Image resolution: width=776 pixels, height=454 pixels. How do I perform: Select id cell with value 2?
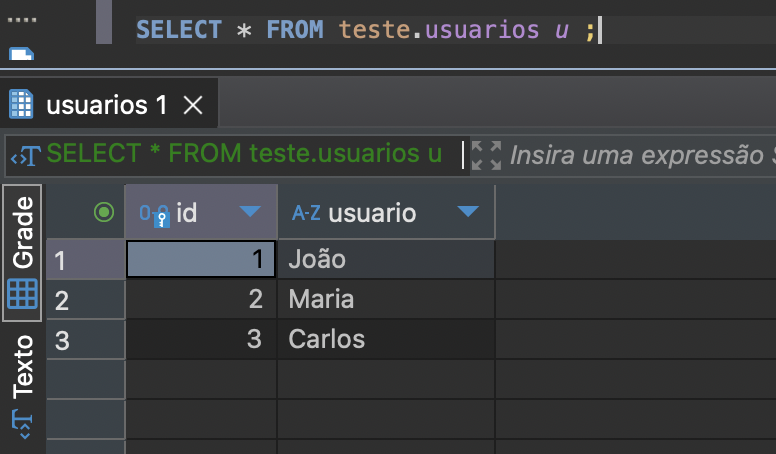pyautogui.click(x=201, y=300)
